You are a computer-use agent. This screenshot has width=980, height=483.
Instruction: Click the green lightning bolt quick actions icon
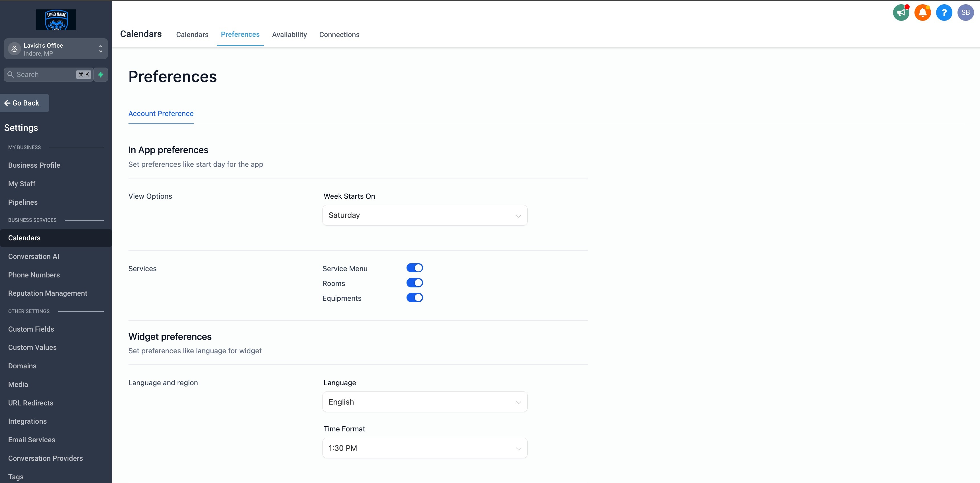[101, 75]
